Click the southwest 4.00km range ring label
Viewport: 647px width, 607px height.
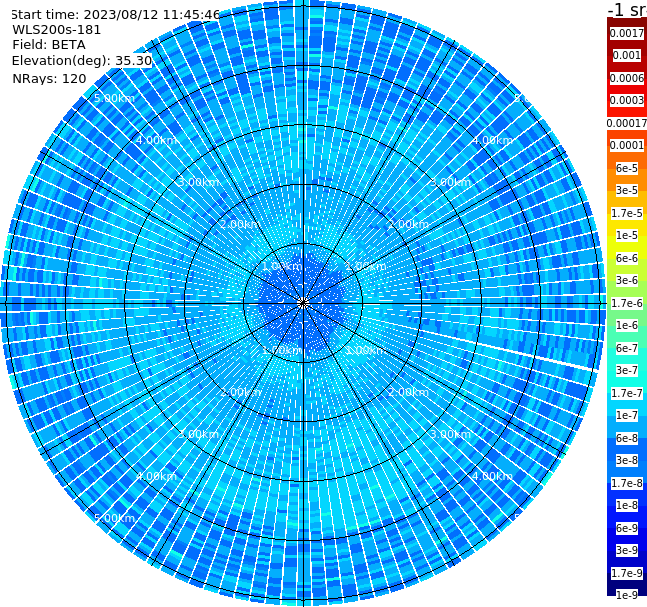tap(156, 476)
